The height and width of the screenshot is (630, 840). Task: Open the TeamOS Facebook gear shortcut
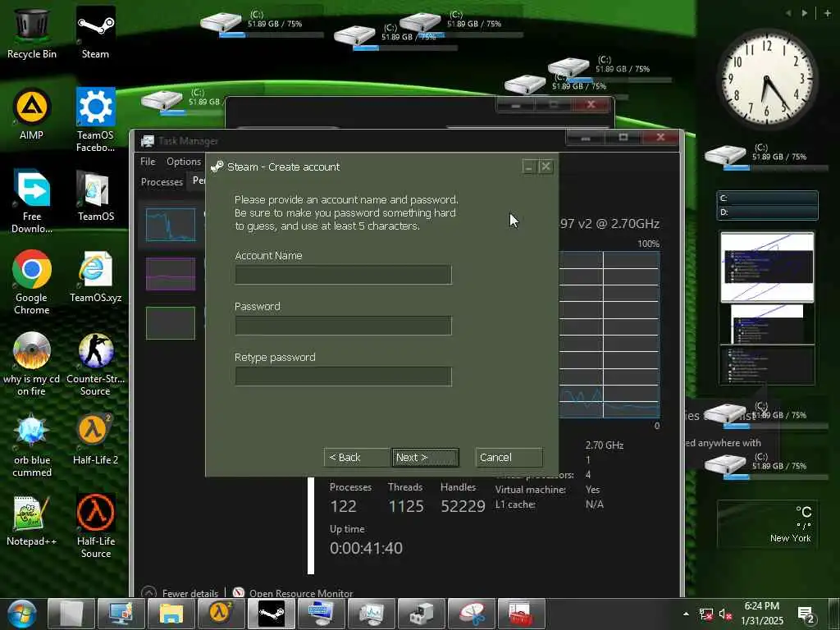coord(95,120)
